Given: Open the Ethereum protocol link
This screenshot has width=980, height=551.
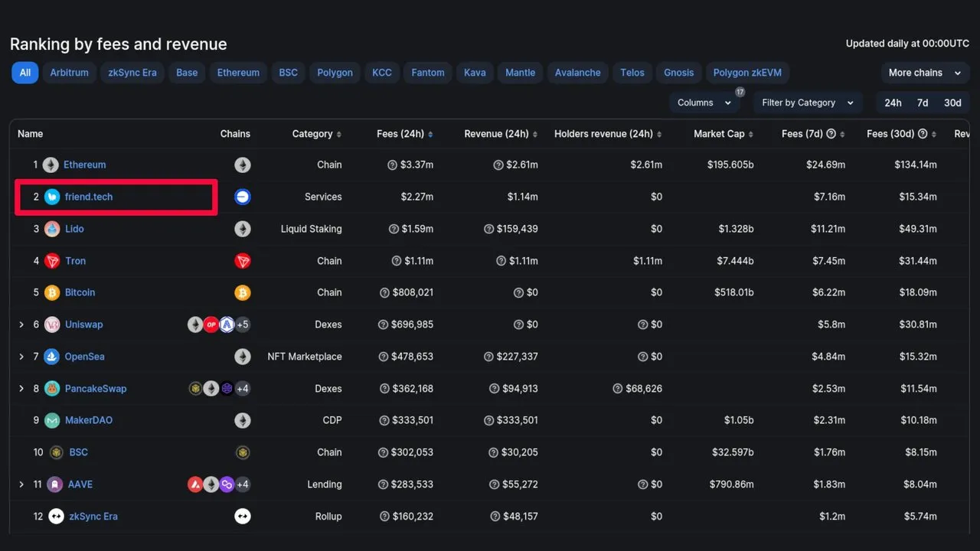Looking at the screenshot, I should [85, 165].
